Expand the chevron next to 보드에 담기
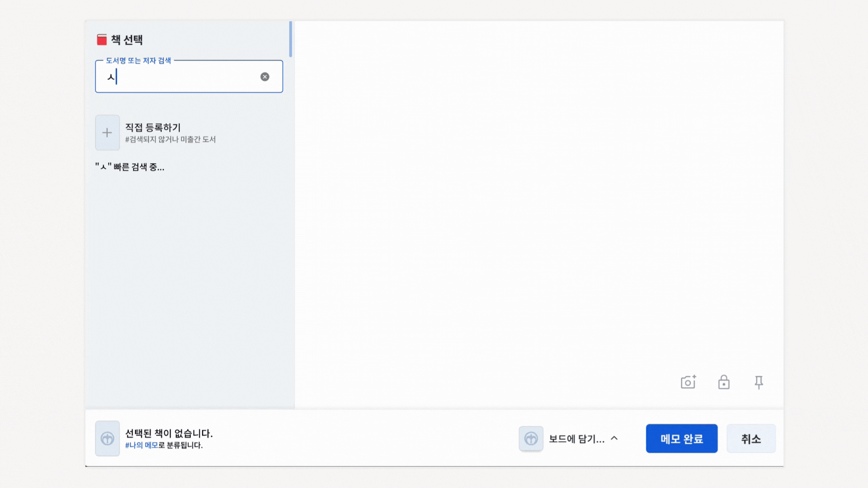868x488 pixels. tap(614, 438)
